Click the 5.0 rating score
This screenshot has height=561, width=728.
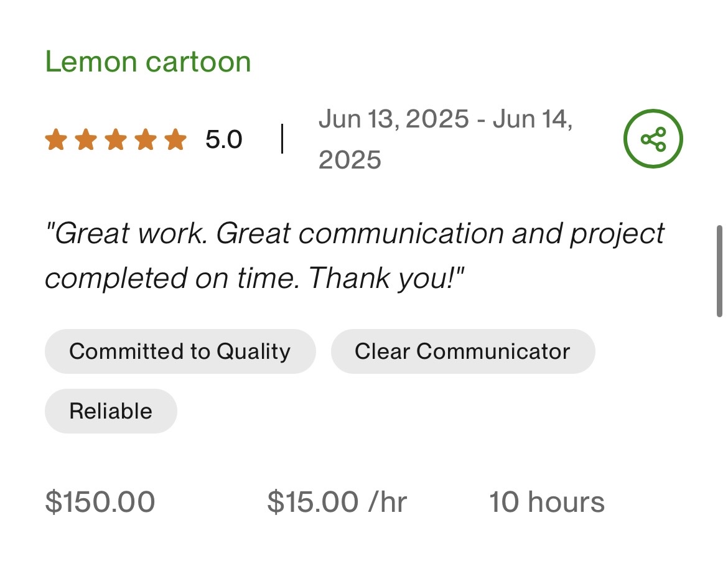point(223,139)
